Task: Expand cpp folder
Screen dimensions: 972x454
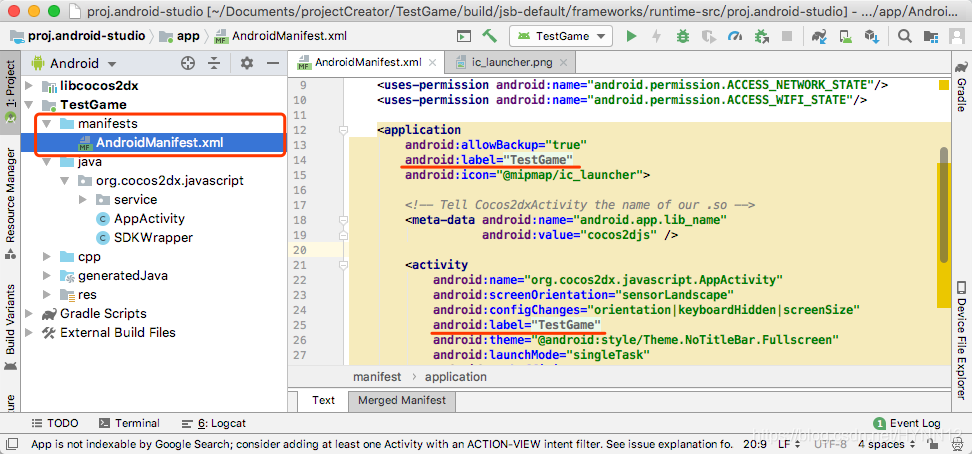Action: pos(47,257)
